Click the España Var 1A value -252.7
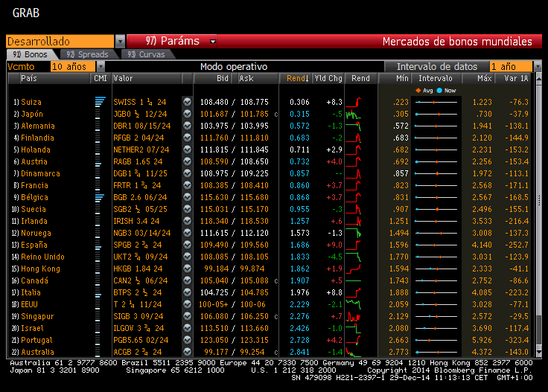Screen dimensions: 548x392 click(x=517, y=245)
